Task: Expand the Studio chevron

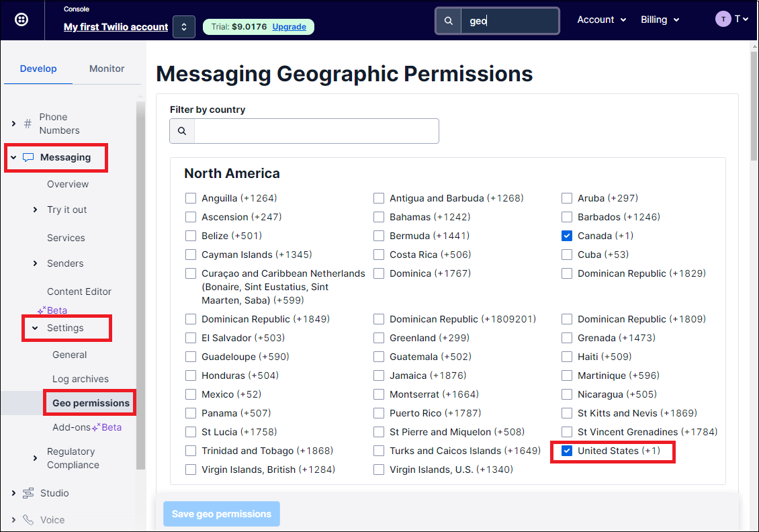Action: point(13,493)
